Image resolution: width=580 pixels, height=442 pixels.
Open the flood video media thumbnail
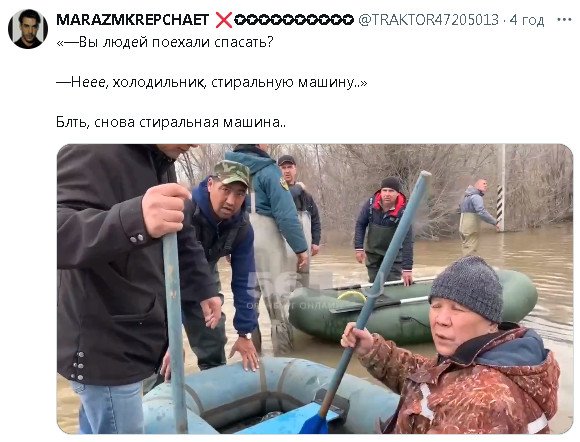click(314, 289)
